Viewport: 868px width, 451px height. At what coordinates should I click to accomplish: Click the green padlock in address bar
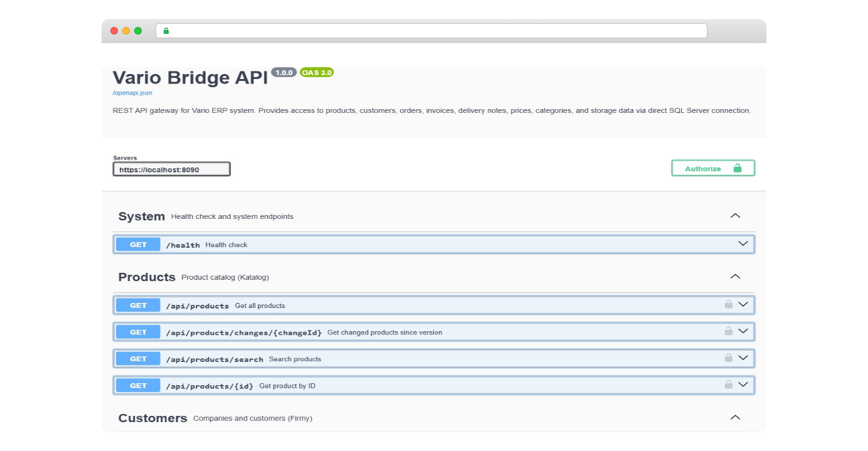(166, 31)
